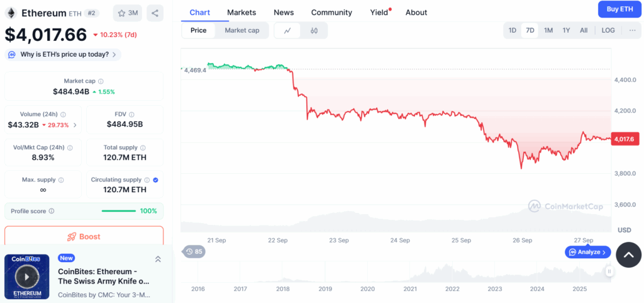644x303 pixels.
Task: Switch to line chart view icon
Action: pyautogui.click(x=287, y=30)
